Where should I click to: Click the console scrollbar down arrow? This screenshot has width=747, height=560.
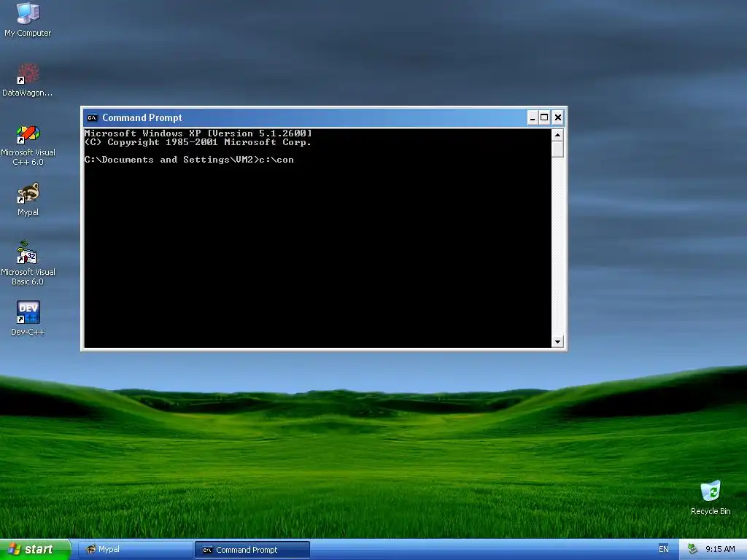click(557, 341)
